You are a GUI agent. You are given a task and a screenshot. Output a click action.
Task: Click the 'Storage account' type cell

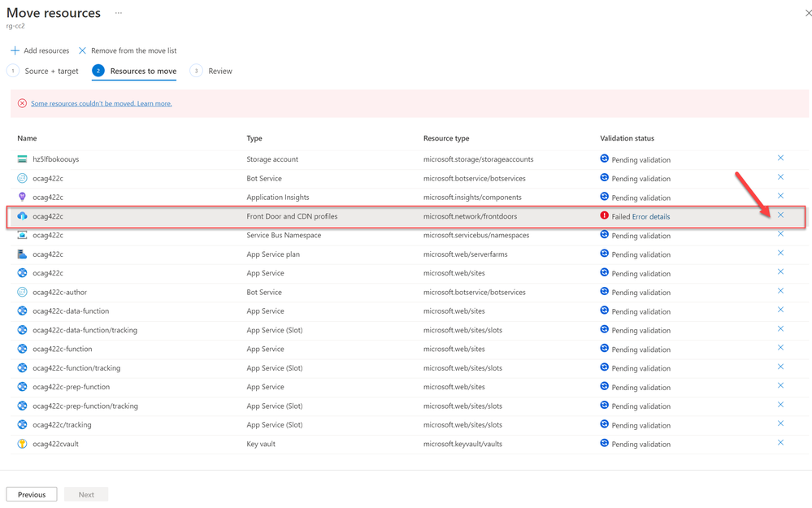pos(272,159)
